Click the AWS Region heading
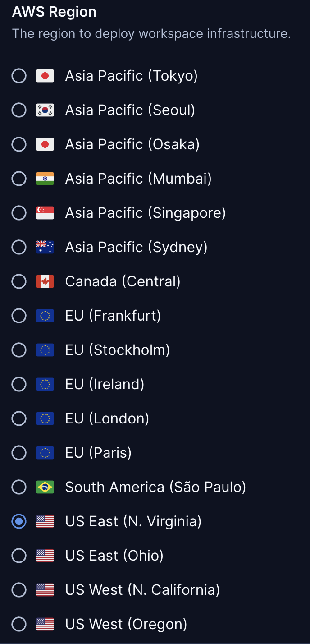This screenshot has height=644, width=310. 54,12
